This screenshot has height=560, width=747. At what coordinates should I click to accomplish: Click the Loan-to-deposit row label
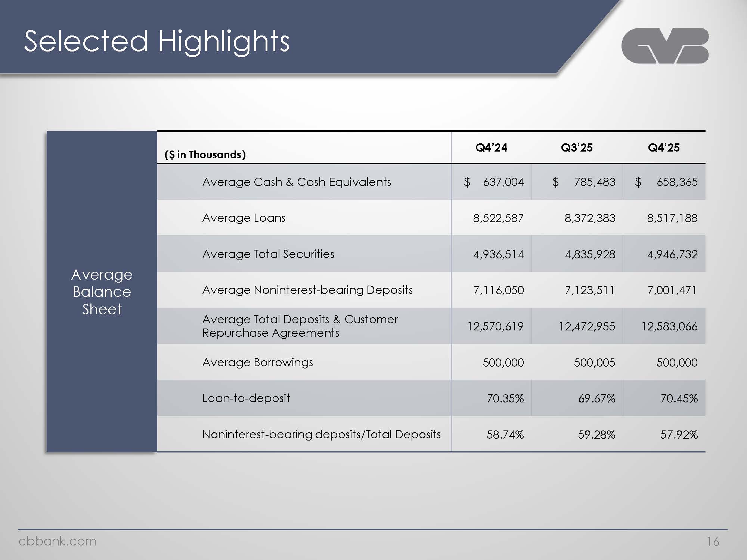pos(246,398)
